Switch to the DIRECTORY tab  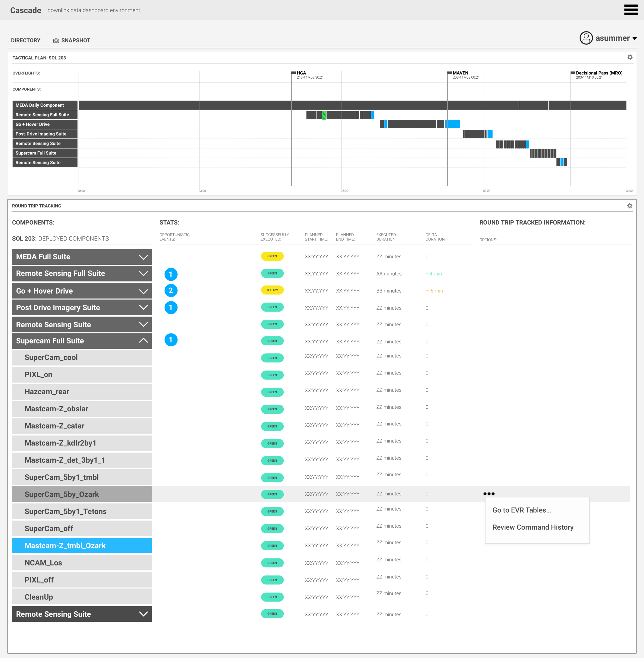(26, 41)
